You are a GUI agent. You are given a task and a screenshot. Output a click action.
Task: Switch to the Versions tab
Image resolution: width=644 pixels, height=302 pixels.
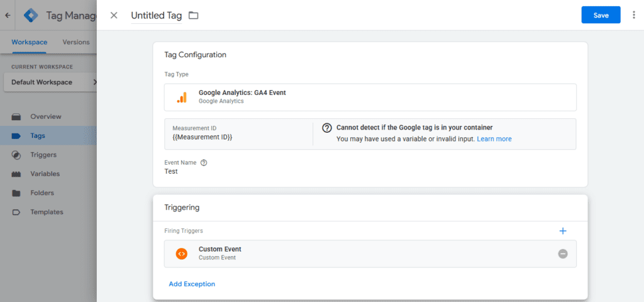[x=76, y=42]
